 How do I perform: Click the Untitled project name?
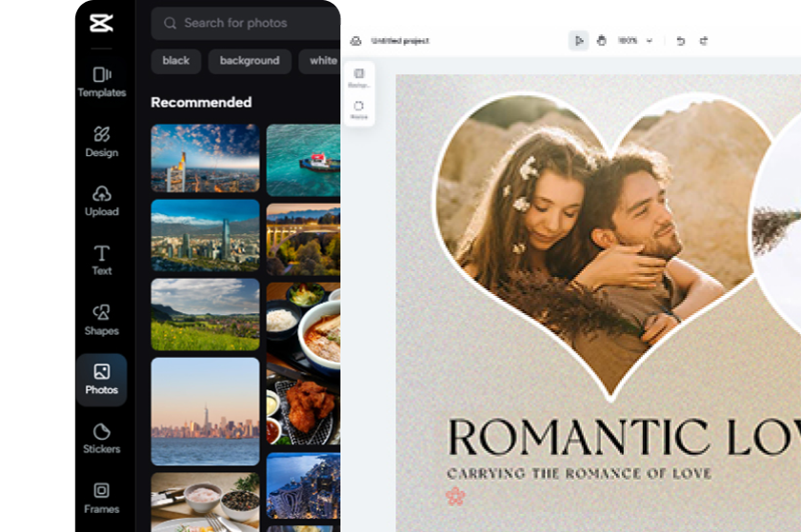tap(400, 41)
